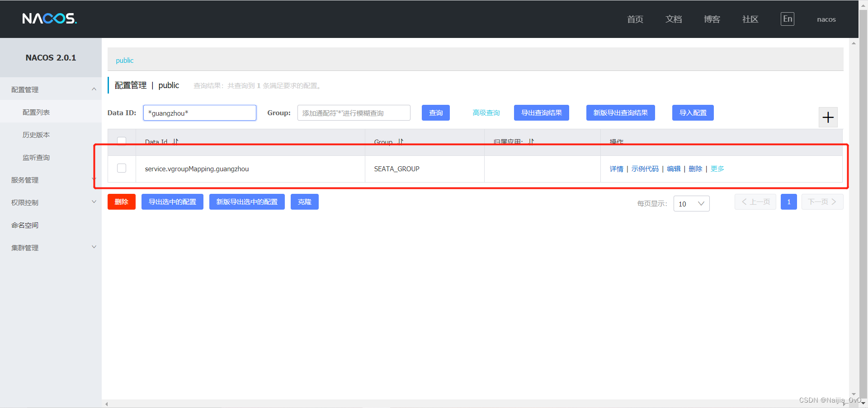
Task: Click 导入配置 button
Action: coord(693,113)
